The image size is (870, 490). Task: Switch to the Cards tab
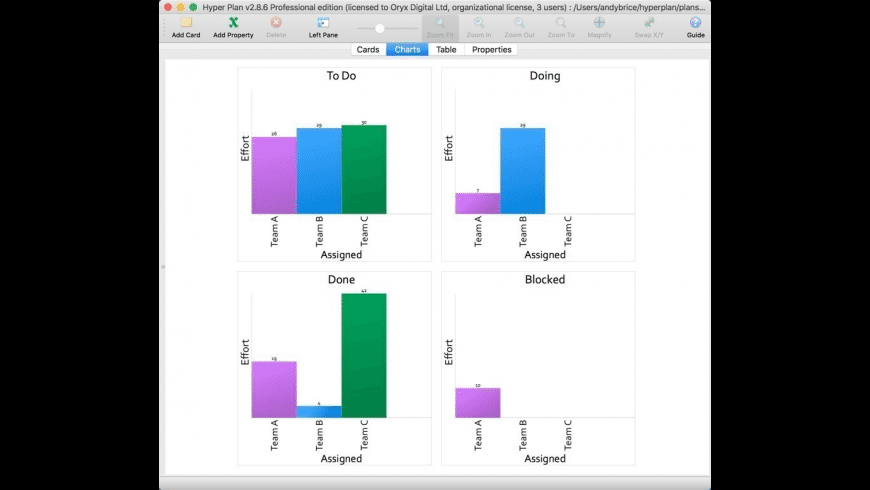(x=368, y=49)
